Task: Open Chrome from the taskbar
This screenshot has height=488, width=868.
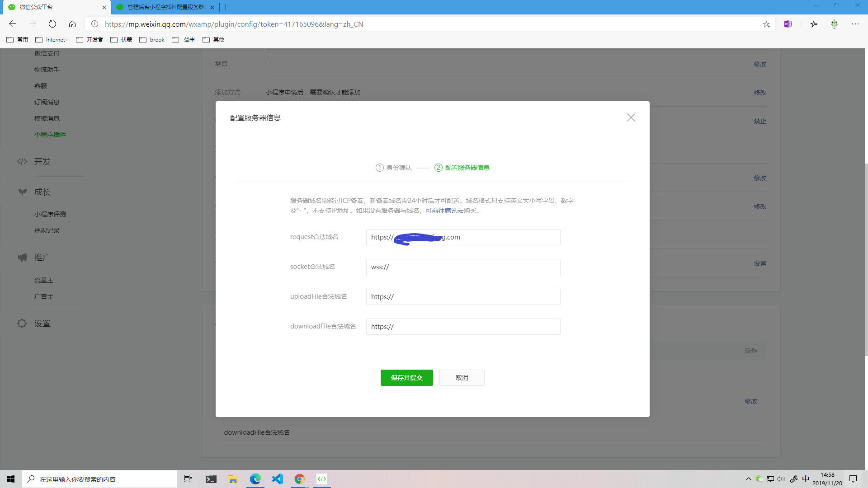Action: tap(299, 479)
